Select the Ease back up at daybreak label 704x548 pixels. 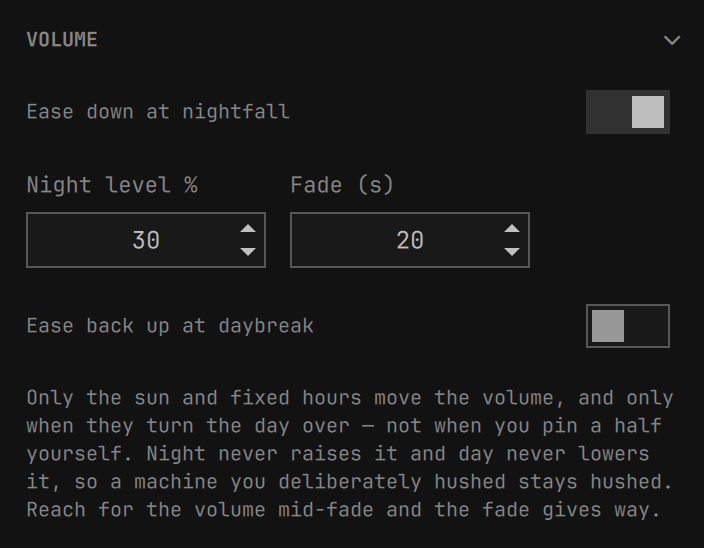[170, 326]
